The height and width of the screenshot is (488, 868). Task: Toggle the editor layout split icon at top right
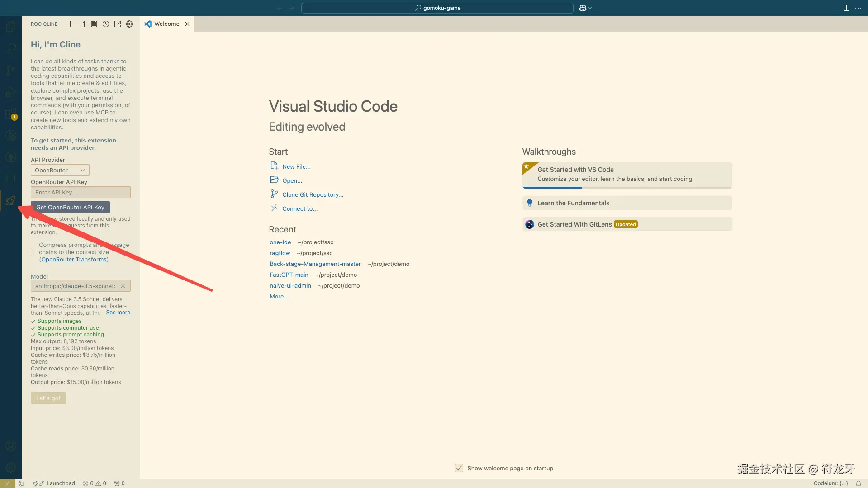(846, 8)
